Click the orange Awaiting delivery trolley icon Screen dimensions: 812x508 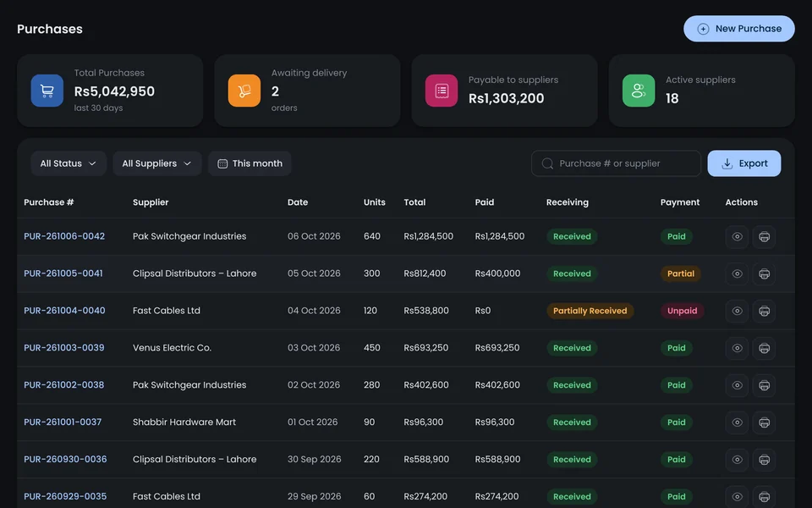point(244,91)
